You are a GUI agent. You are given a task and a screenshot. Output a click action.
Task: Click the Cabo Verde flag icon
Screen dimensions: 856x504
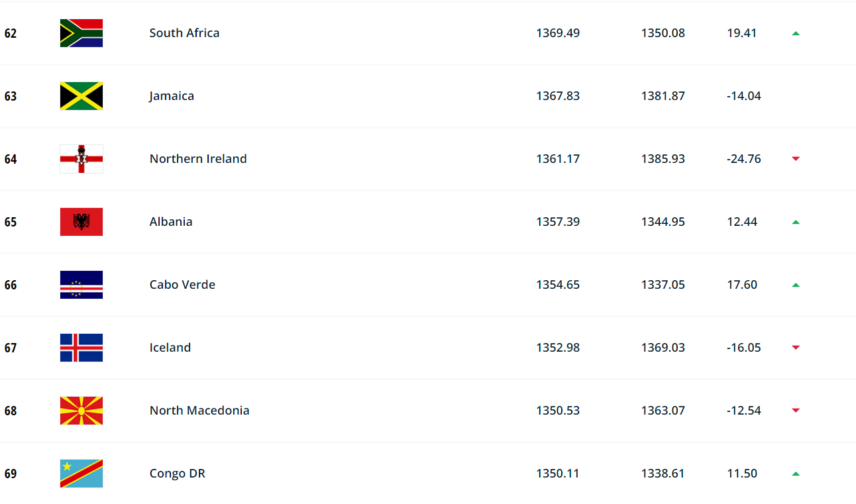(81, 285)
